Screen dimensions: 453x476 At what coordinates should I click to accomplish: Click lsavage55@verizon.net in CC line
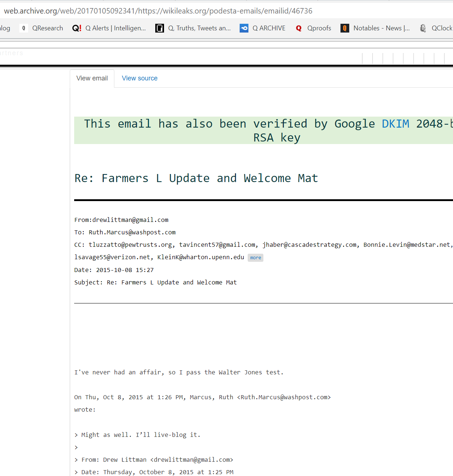coord(112,257)
